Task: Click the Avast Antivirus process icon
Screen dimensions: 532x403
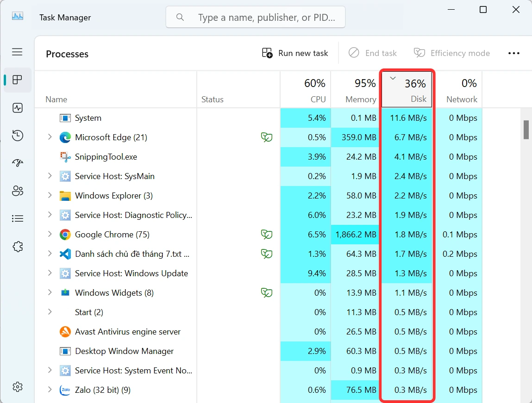Action: (65, 331)
